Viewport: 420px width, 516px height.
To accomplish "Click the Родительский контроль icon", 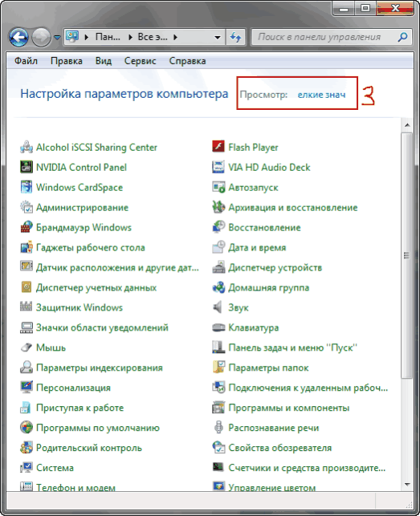I will 27,448.
